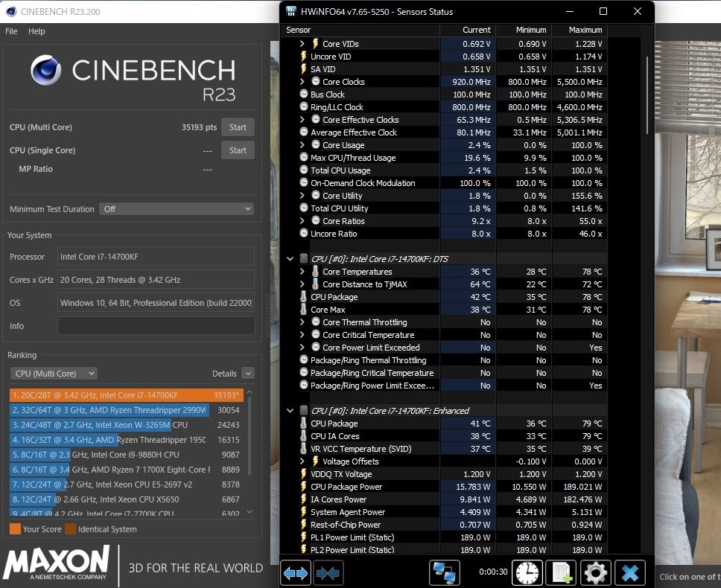The width and height of the screenshot is (721, 588).
Task: Open HWiNFO sensor settings via gear icon
Action: tap(594, 572)
